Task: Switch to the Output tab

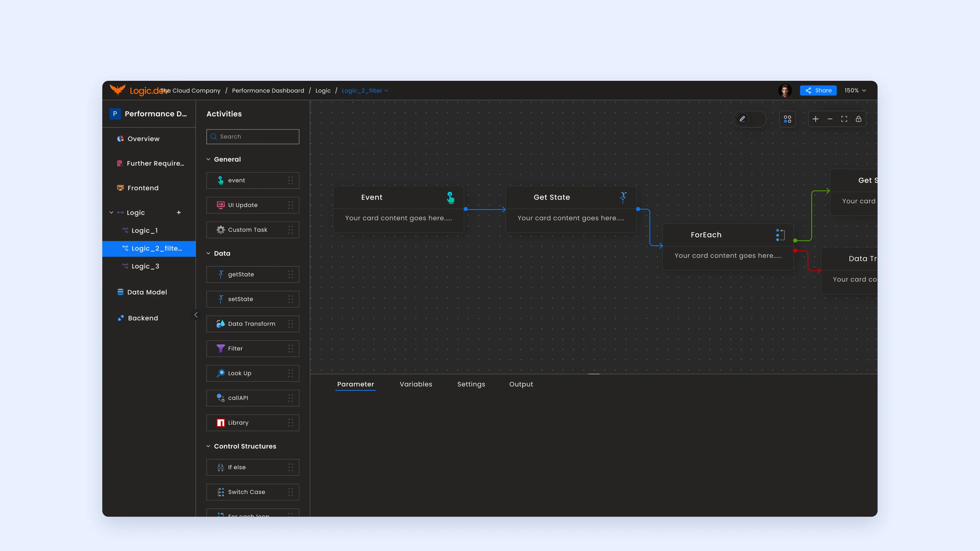Action: tap(521, 384)
